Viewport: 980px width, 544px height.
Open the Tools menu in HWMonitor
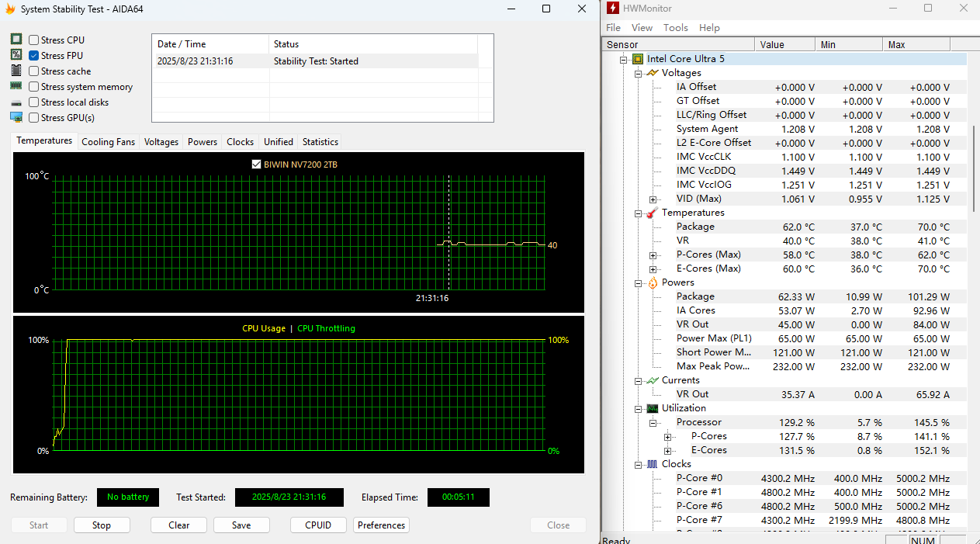(675, 28)
